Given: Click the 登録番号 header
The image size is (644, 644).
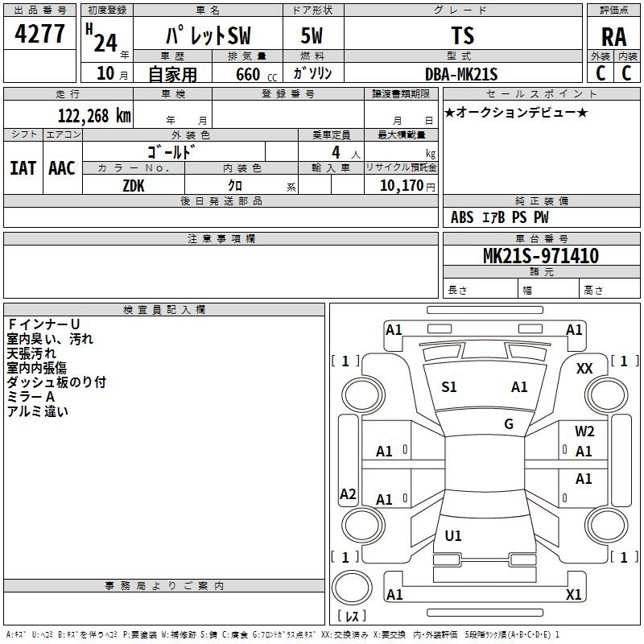Looking at the screenshot, I should point(288,94).
